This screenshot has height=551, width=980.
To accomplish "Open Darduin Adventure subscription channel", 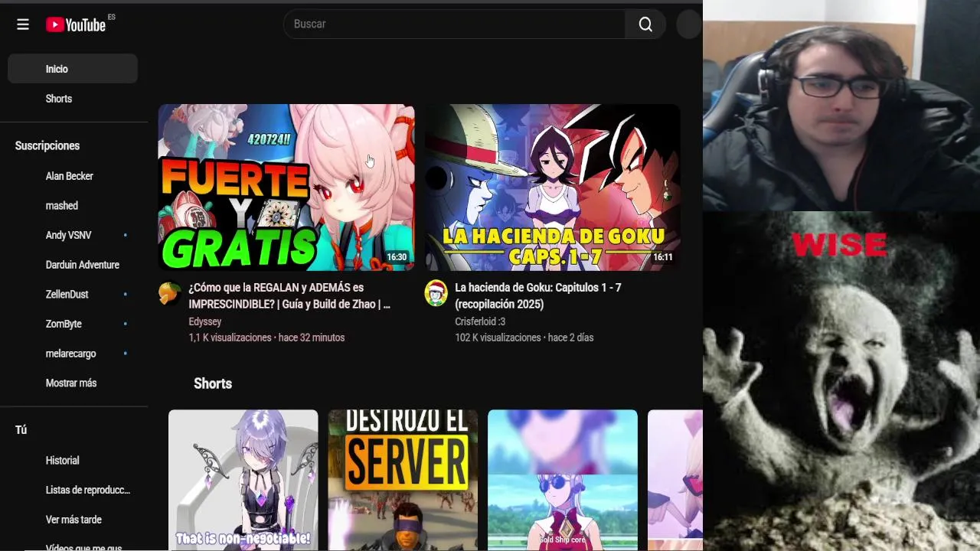I will click(73, 265).
